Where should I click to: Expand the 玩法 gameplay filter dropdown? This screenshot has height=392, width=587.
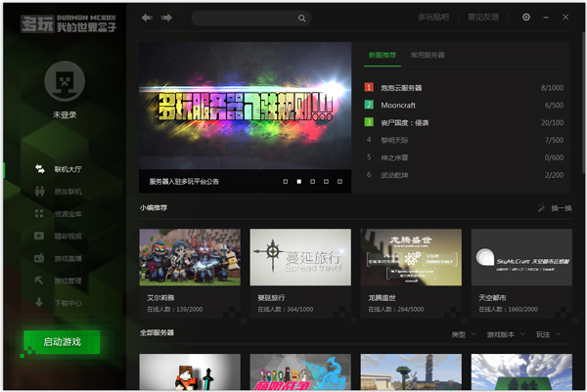click(549, 334)
